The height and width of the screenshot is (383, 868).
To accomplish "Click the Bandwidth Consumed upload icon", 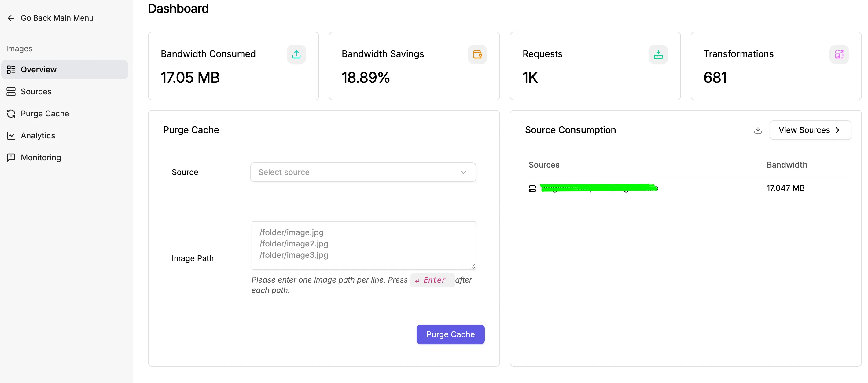I will [296, 54].
